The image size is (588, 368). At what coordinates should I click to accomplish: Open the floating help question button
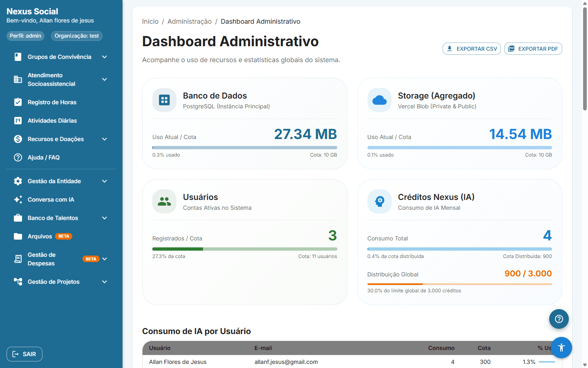coord(559,319)
